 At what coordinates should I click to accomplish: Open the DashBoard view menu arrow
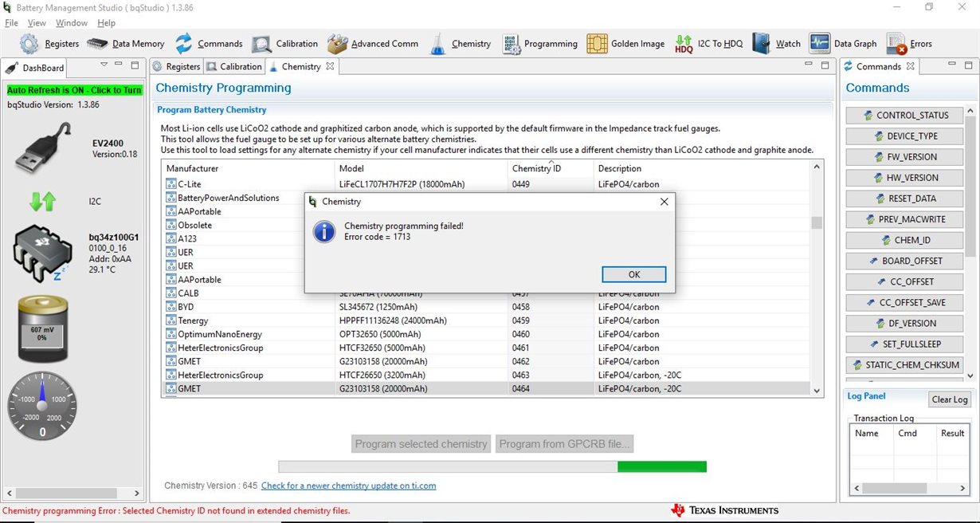(104, 65)
